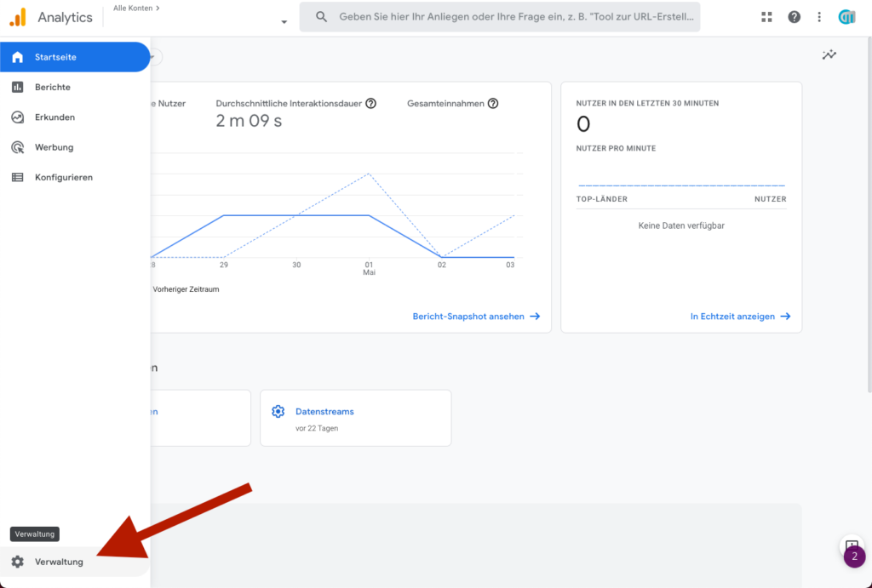Viewport: 872px width, 588px height.
Task: Open Konfigurieren in the sidebar
Action: point(75,177)
